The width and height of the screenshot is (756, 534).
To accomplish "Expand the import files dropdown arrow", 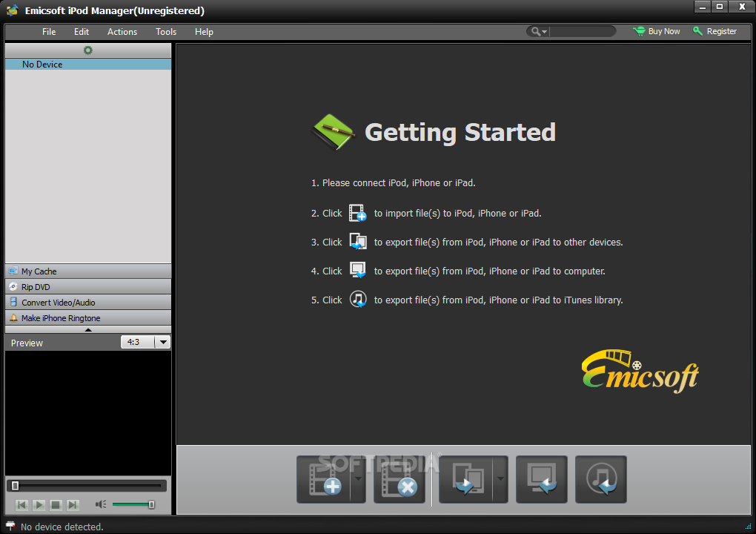I will [358, 479].
